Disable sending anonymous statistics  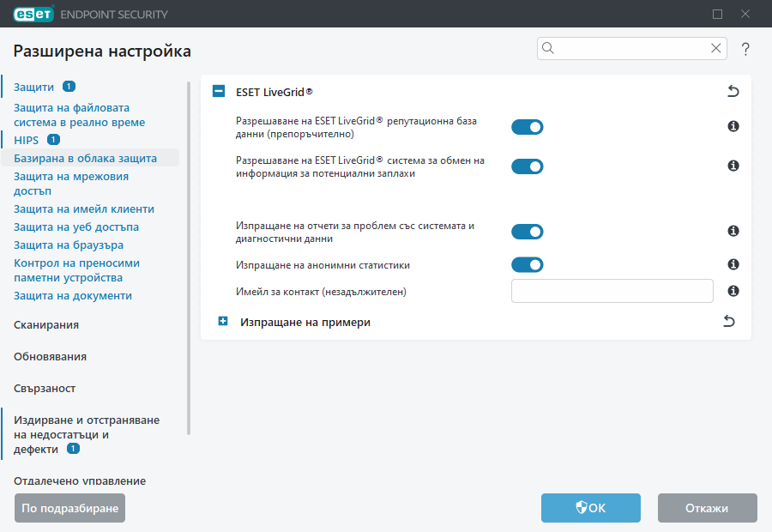[x=528, y=264]
